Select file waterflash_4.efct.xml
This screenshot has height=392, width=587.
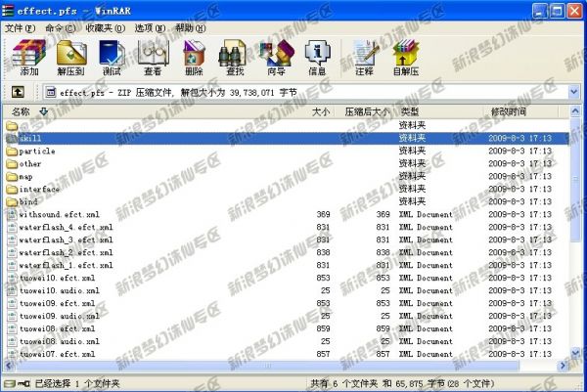[x=66, y=228]
